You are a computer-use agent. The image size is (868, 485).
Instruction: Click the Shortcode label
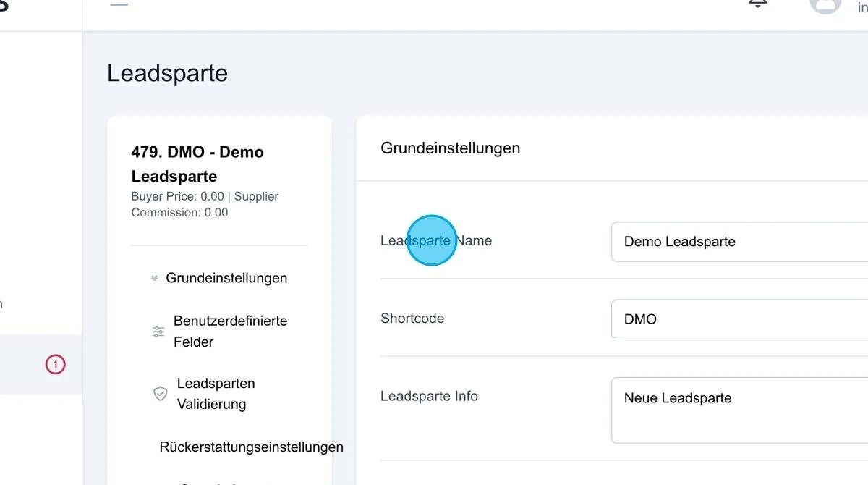click(412, 319)
